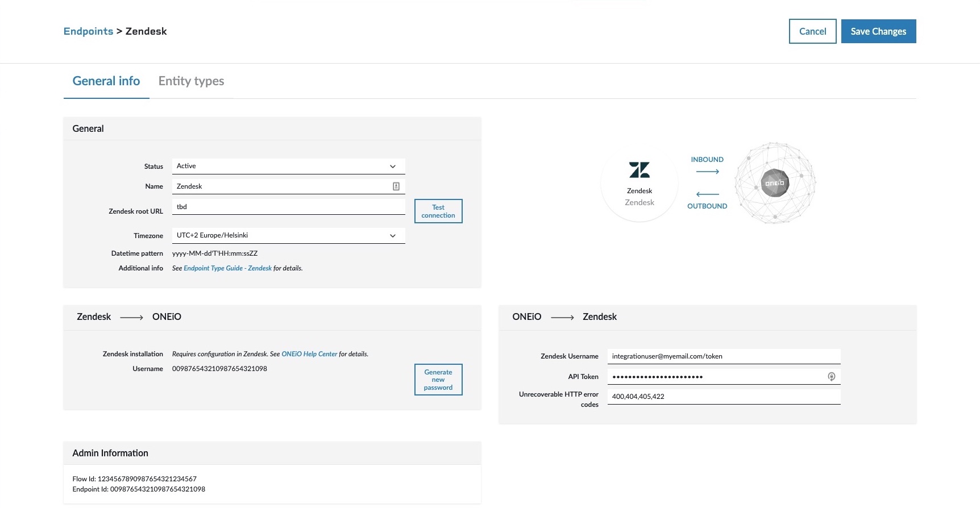The height and width of the screenshot is (508, 980).
Task: Click the General section heading
Action: pyautogui.click(x=88, y=129)
